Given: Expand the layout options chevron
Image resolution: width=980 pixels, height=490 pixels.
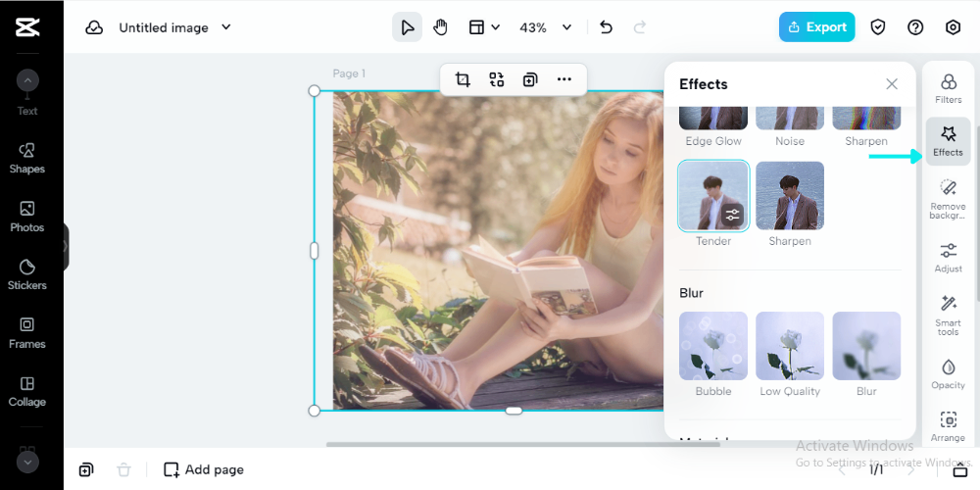Looking at the screenshot, I should pyautogui.click(x=496, y=27).
